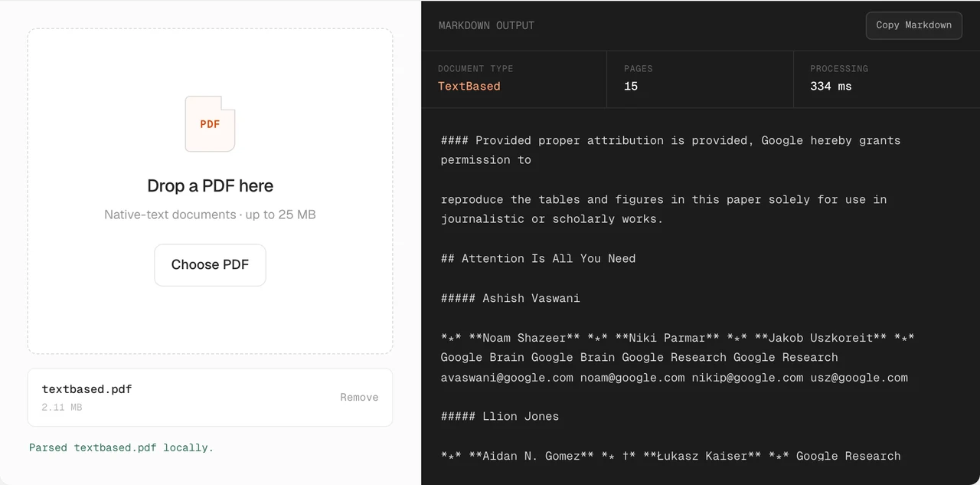Click the '##### Llion Jones' line
This screenshot has width=980, height=485.
click(x=500, y=417)
